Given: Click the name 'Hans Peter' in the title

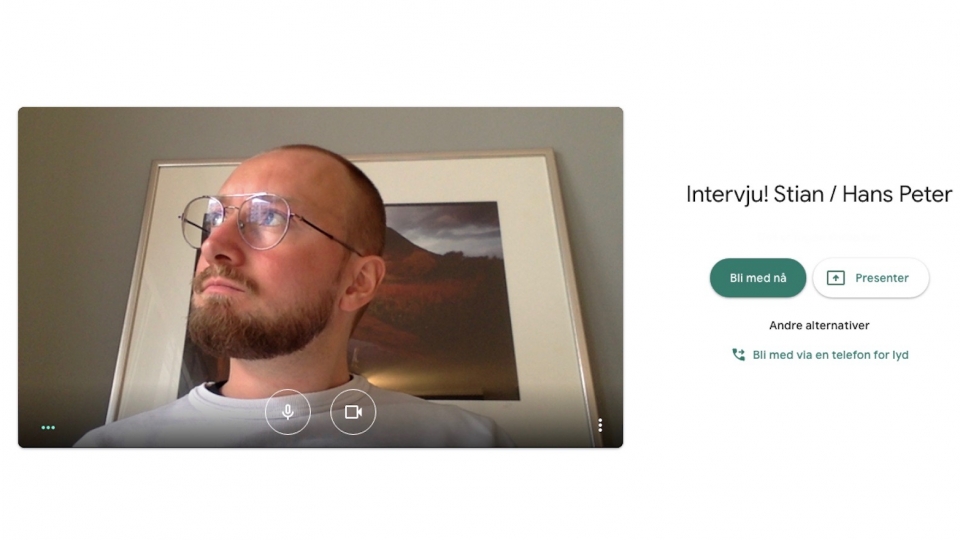Looking at the screenshot, I should click(x=897, y=195).
